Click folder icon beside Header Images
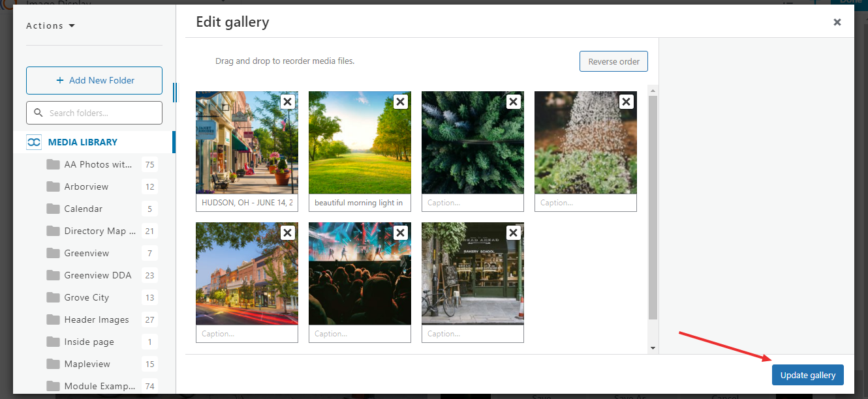 point(54,319)
